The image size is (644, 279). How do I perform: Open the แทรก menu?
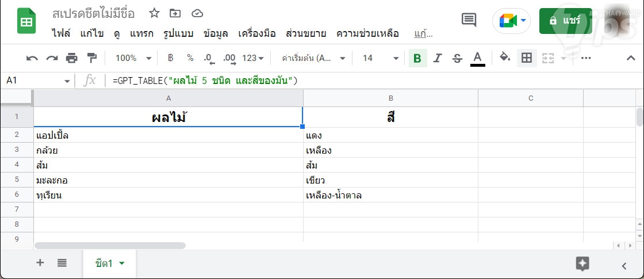(x=141, y=34)
